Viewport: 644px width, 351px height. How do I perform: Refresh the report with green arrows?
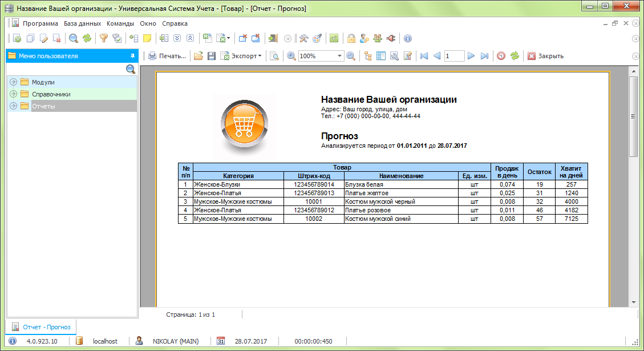click(515, 56)
